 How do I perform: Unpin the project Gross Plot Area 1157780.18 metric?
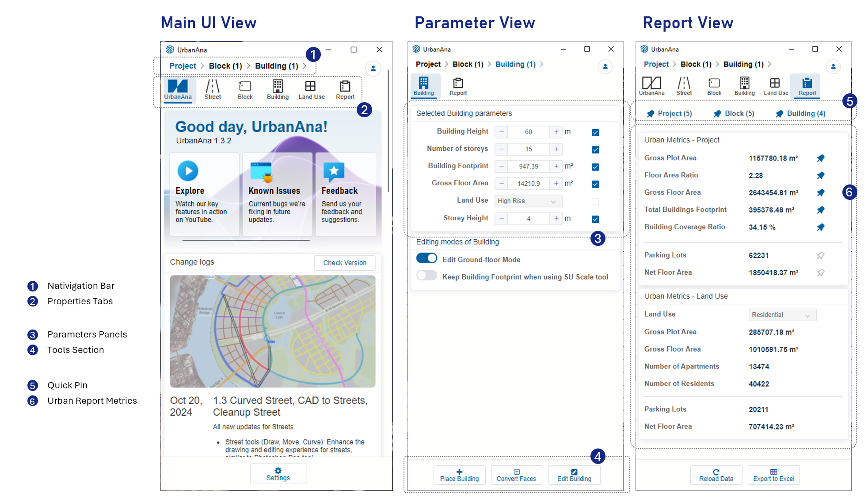coord(821,158)
